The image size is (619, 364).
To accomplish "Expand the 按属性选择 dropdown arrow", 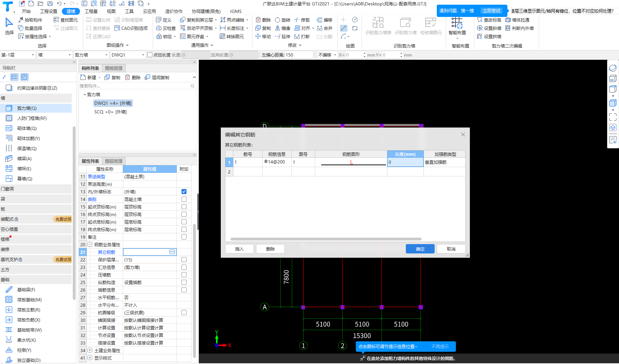I will 50,37.
